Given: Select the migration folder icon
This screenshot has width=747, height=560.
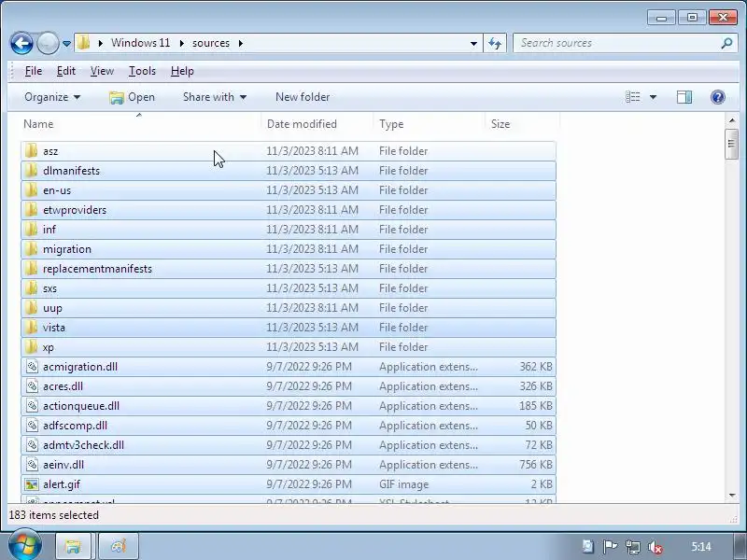Looking at the screenshot, I should (x=32, y=249).
